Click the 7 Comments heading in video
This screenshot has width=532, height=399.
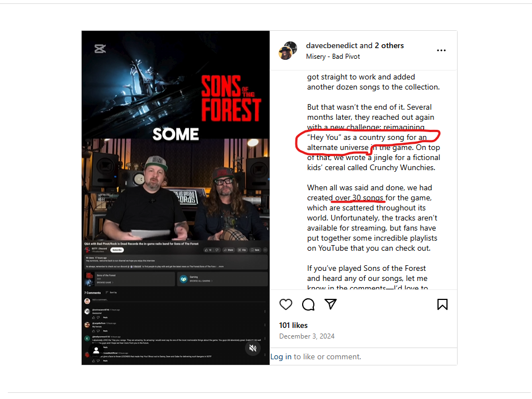pyautogui.click(x=92, y=293)
